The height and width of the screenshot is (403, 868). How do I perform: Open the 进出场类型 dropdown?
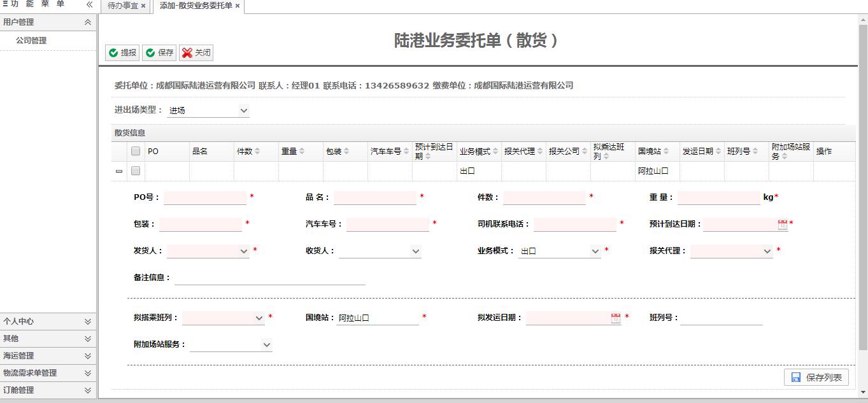(208, 111)
